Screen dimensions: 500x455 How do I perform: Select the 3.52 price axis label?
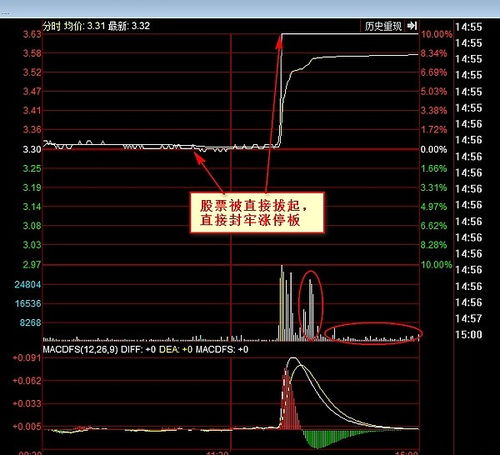[32, 72]
